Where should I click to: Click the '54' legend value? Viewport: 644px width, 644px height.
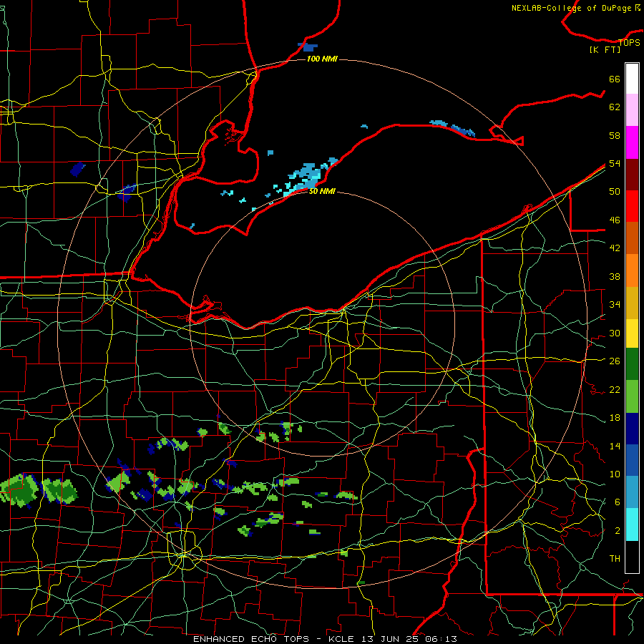pyautogui.click(x=615, y=163)
